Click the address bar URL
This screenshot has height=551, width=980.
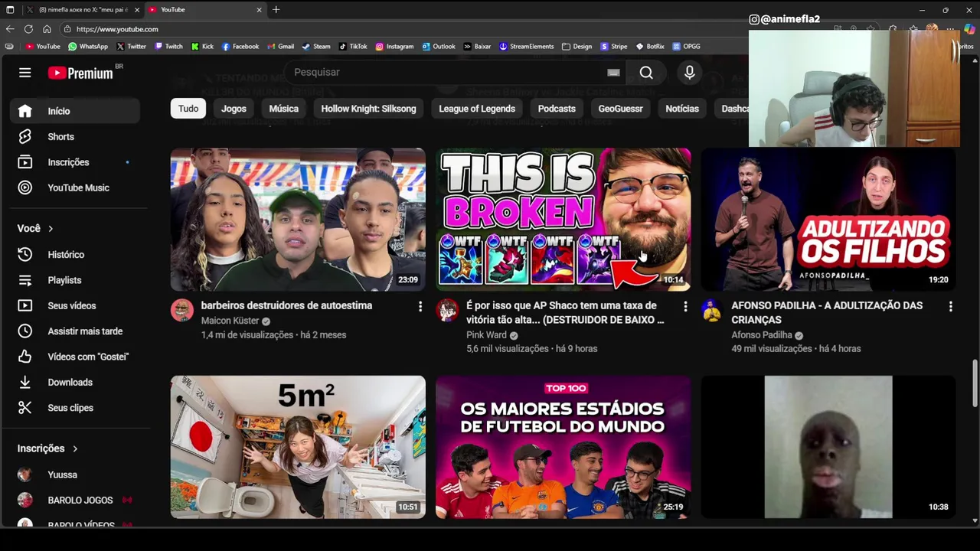[x=117, y=29]
